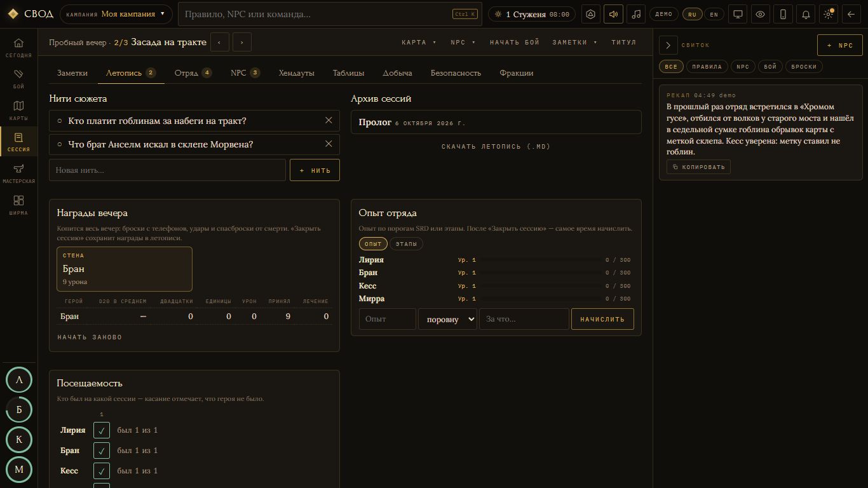
Task: Remove the goblin raids plot thread
Action: 329,121
